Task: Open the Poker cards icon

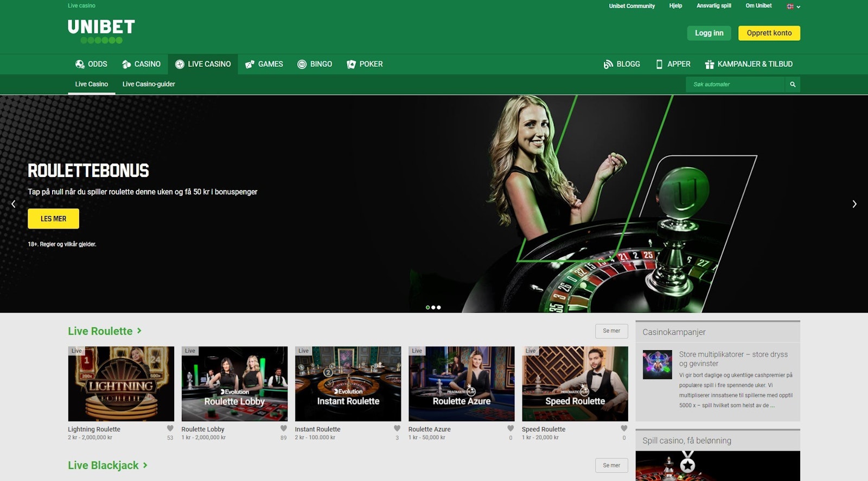Action: click(x=351, y=64)
